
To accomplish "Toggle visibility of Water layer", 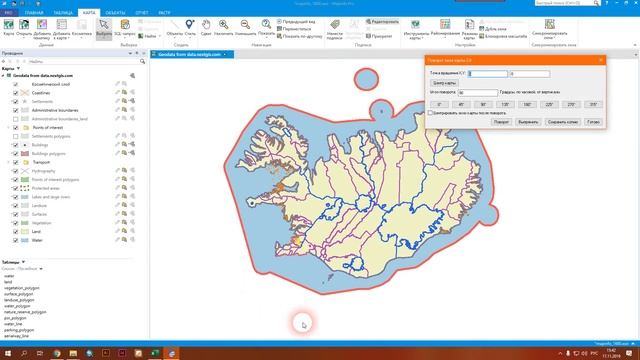I will pyautogui.click(x=16, y=240).
